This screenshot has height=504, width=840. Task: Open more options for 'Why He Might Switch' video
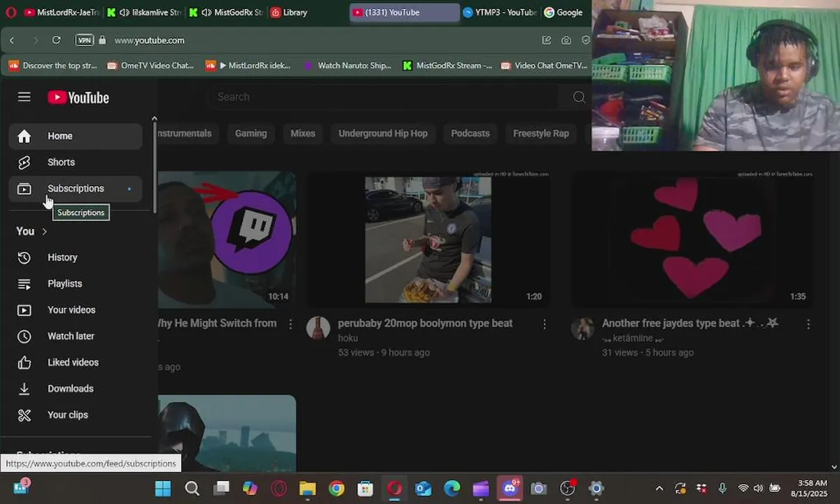click(290, 324)
